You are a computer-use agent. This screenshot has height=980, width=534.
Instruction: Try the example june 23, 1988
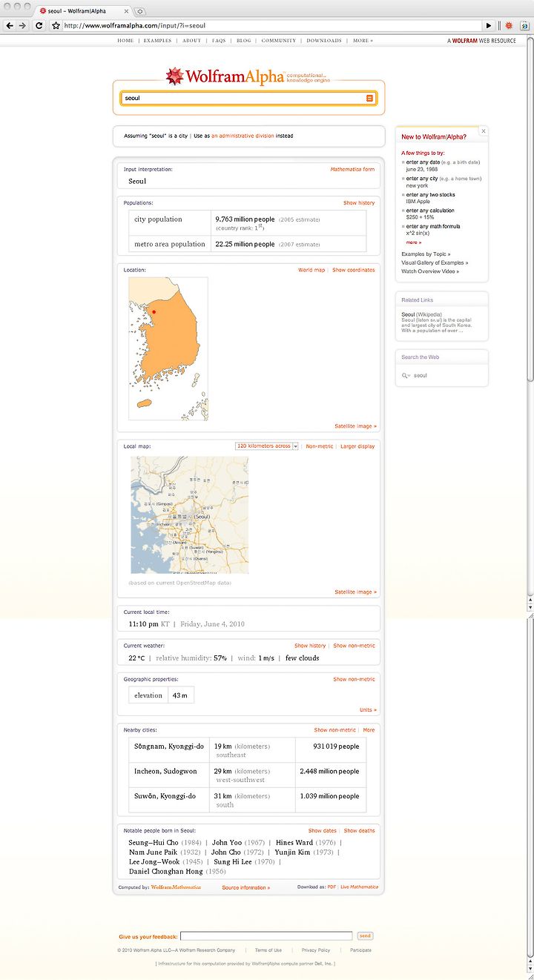(x=422, y=169)
